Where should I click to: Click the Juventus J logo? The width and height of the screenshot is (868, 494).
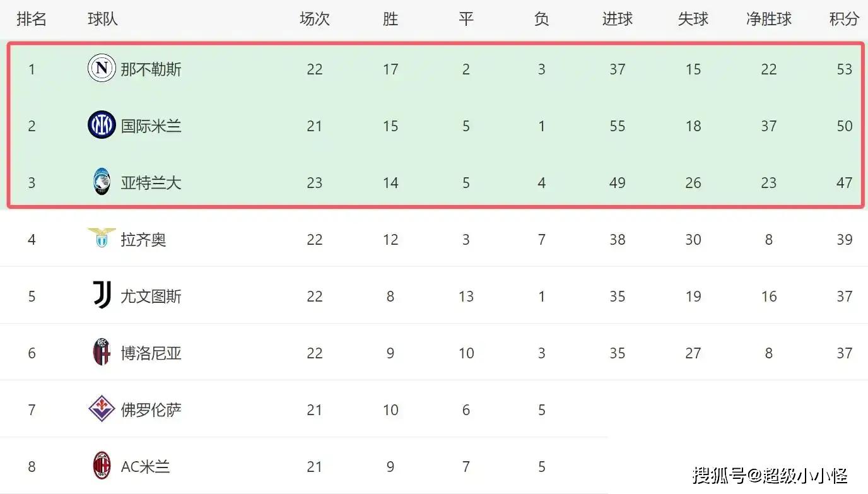[102, 295]
